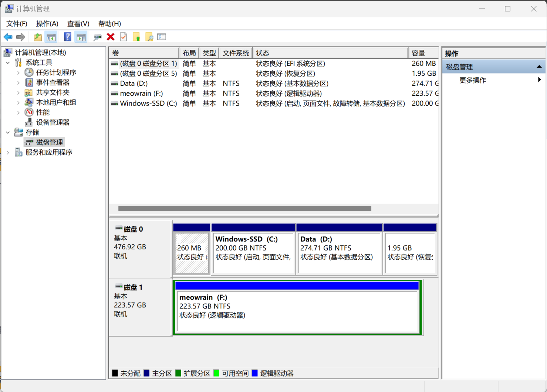Select 设备管理器 in the tree
The width and height of the screenshot is (547, 392).
(x=53, y=122)
